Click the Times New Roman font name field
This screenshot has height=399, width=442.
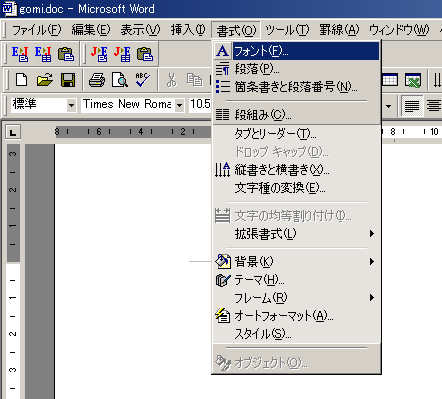pyautogui.click(x=128, y=105)
